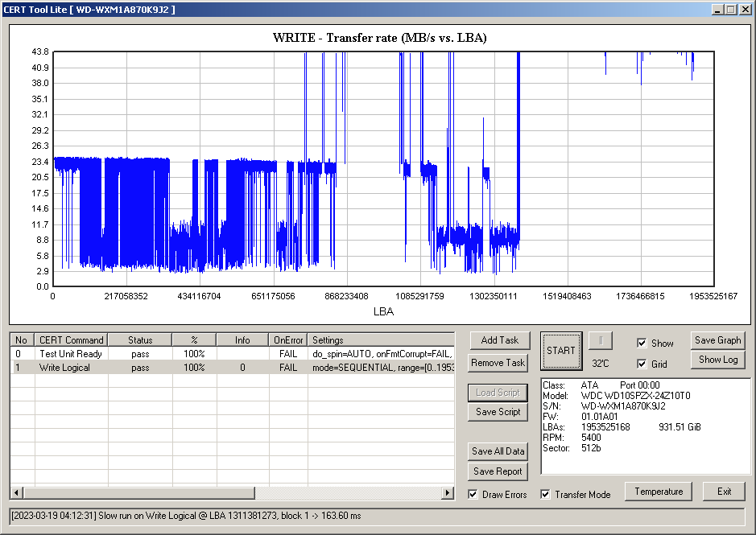Remove the selected task
The width and height of the screenshot is (756, 535).
click(x=499, y=363)
